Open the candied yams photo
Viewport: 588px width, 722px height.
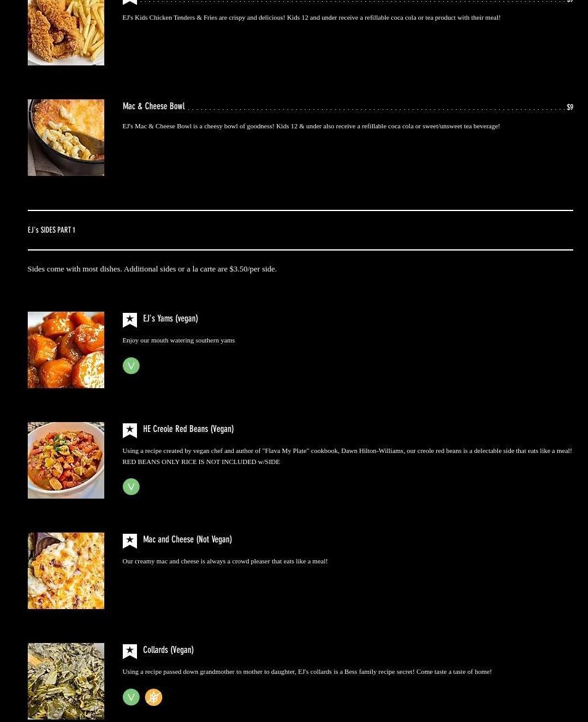[x=66, y=350]
